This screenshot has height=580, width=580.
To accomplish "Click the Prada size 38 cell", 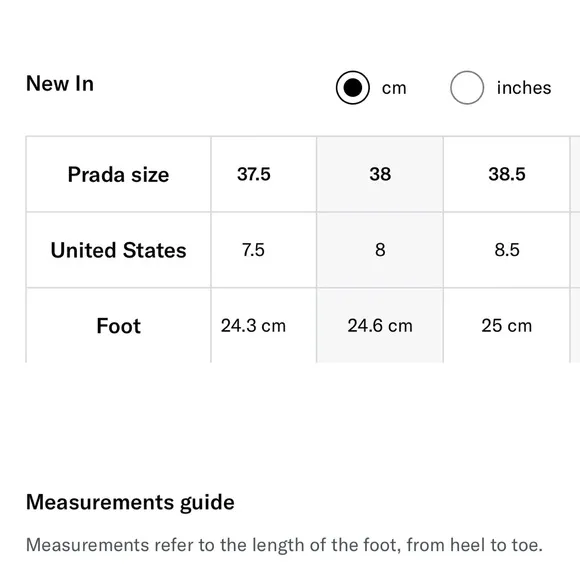I will [x=380, y=174].
